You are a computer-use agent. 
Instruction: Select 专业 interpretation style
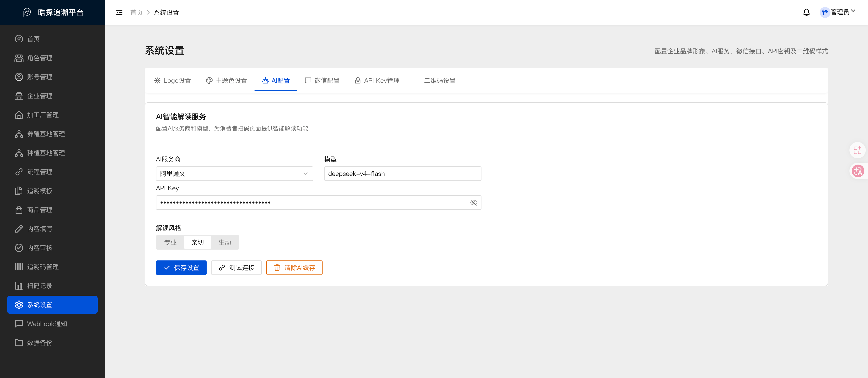tap(170, 242)
